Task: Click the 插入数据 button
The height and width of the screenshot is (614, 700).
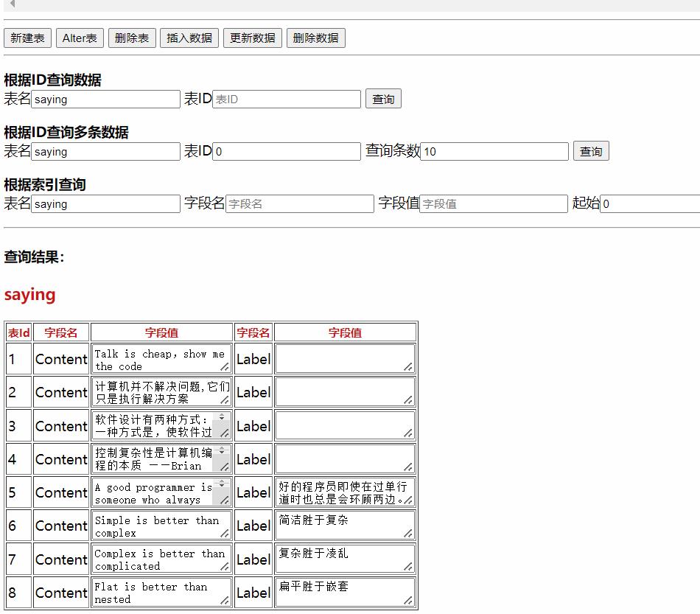Action: pyautogui.click(x=188, y=38)
